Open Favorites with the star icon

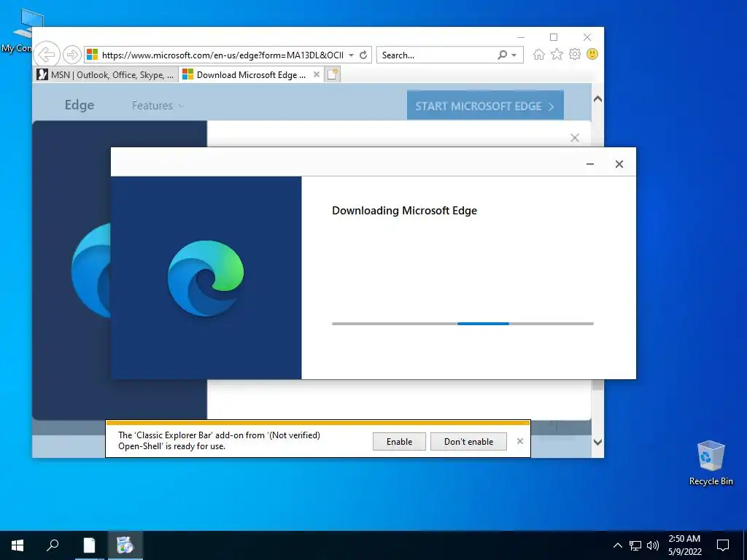click(x=557, y=54)
